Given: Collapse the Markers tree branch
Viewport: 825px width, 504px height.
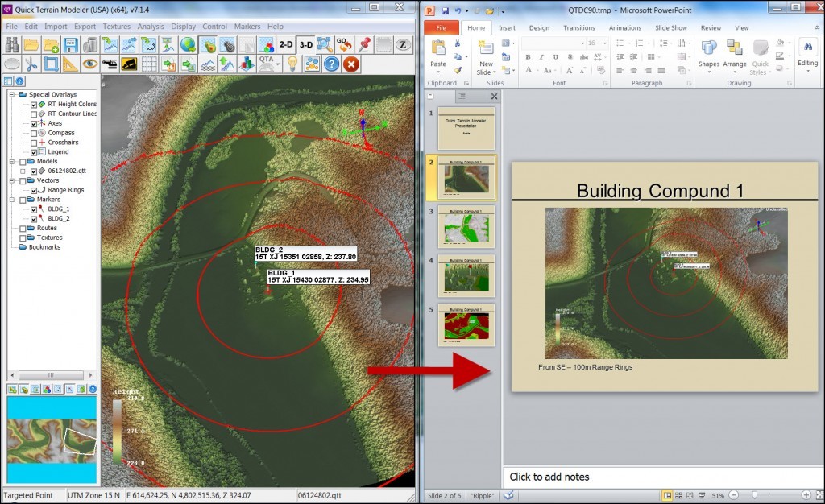Looking at the screenshot, I should pyautogui.click(x=13, y=200).
